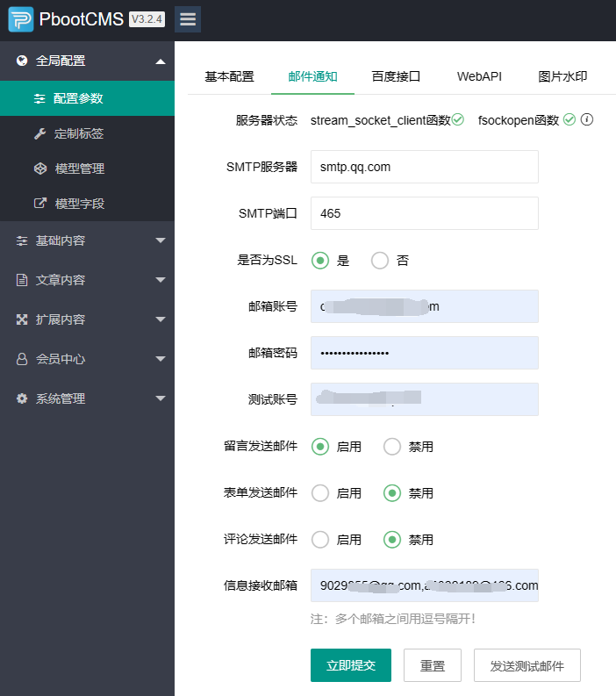Open 模型管理 in the sidebar
The image size is (616, 696).
pyautogui.click(x=87, y=169)
